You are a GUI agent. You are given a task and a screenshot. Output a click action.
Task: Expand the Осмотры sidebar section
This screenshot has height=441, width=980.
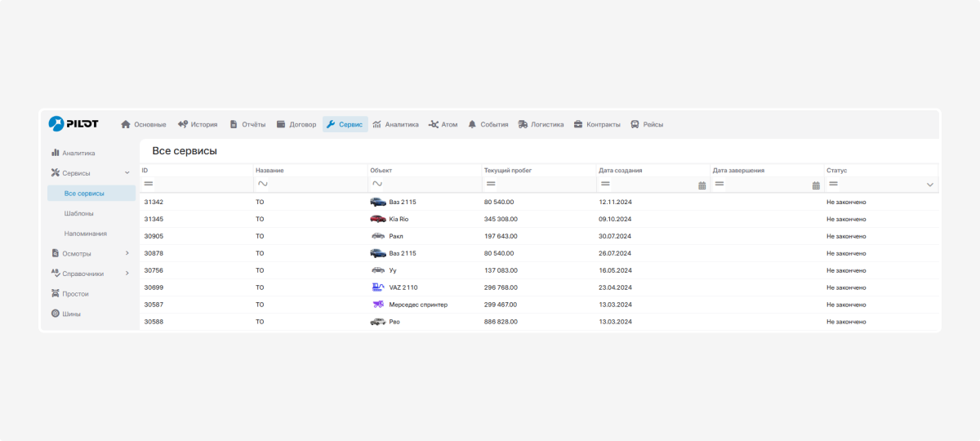(127, 253)
